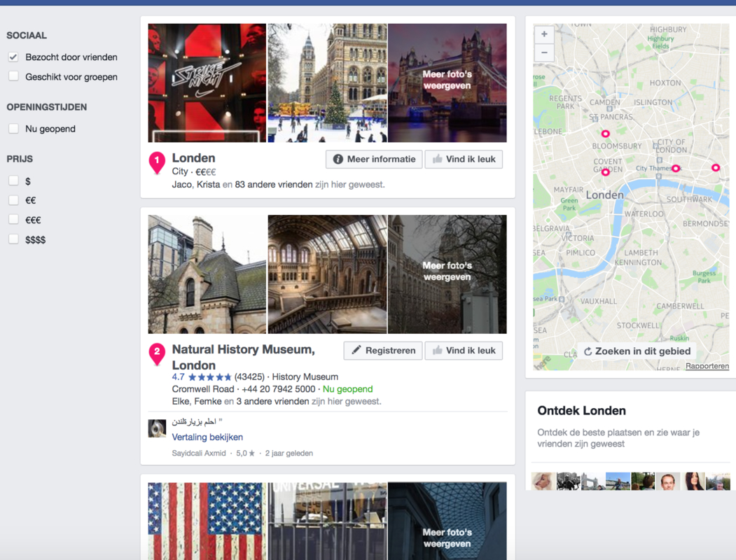Open the museum interior hall photo

tap(327, 274)
